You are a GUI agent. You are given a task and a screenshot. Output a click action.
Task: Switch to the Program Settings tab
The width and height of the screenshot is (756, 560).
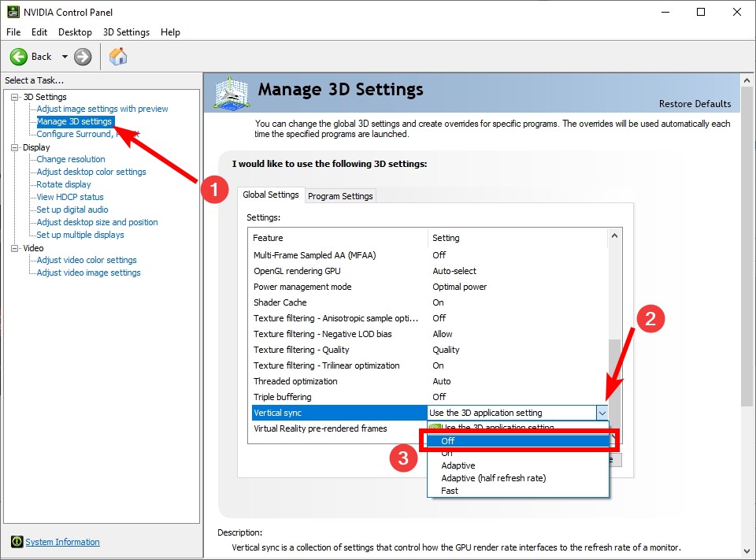coord(340,196)
